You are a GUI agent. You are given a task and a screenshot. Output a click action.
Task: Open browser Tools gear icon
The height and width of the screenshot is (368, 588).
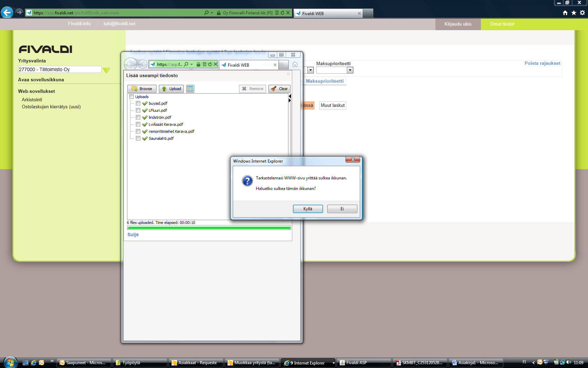click(582, 13)
